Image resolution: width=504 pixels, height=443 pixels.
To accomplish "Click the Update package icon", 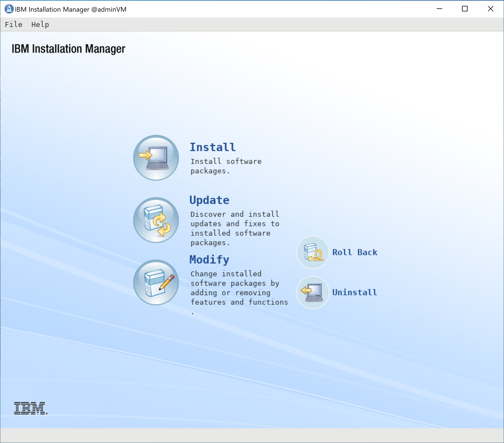I will pos(156,220).
